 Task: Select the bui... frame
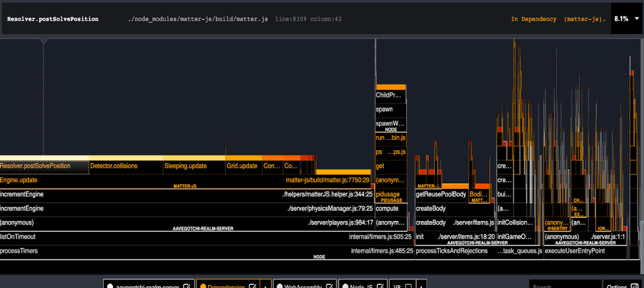click(504, 195)
